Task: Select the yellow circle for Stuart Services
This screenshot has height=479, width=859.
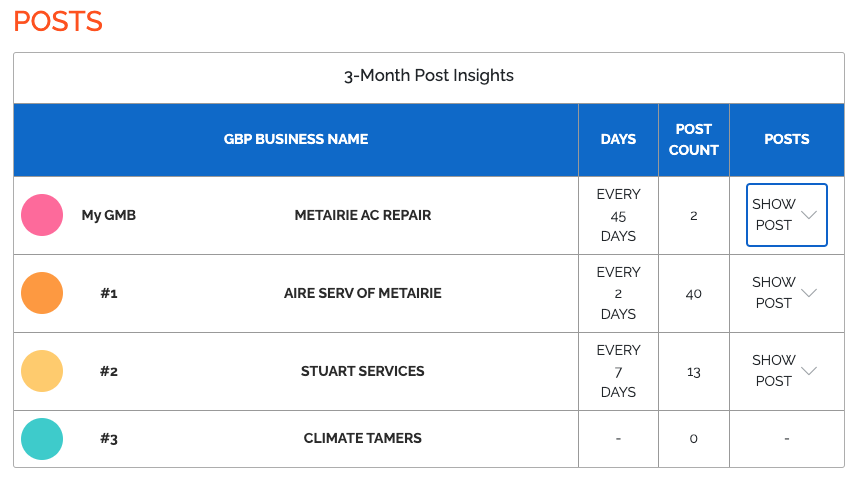Action: click(x=42, y=371)
